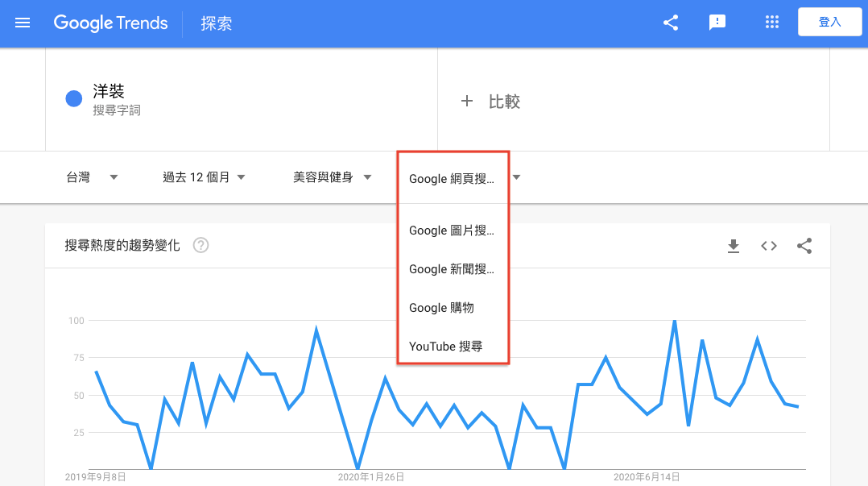The image size is (868, 486).
Task: Download the trend chart as CSV
Action: (734, 246)
